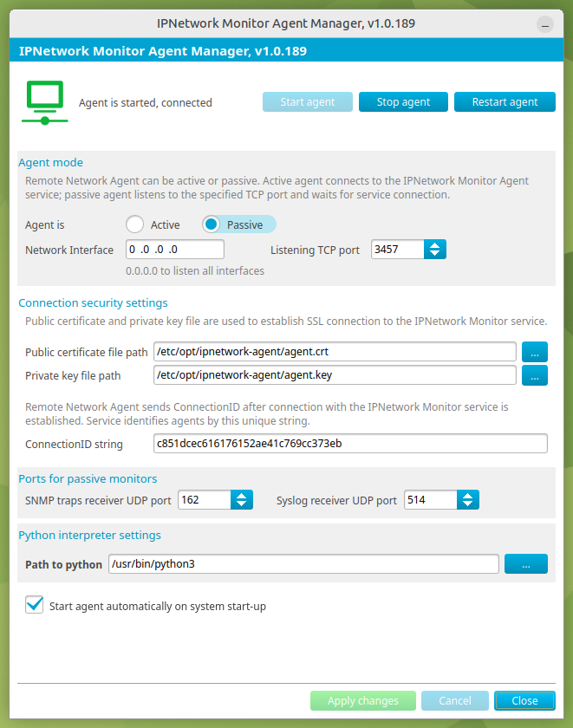Close the Agent Manager dialog
The height and width of the screenshot is (728, 573).
coord(524,700)
